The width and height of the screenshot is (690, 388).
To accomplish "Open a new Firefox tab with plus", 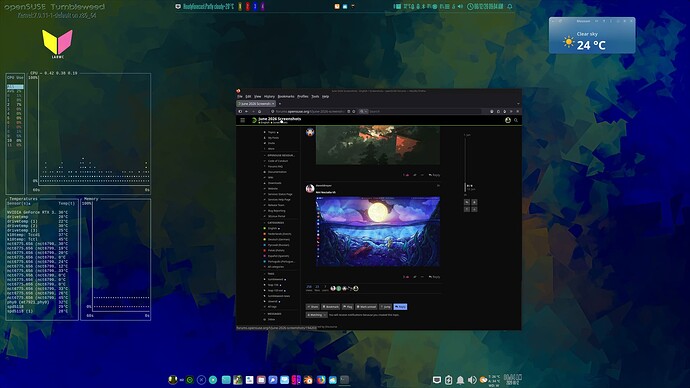I will point(280,104).
